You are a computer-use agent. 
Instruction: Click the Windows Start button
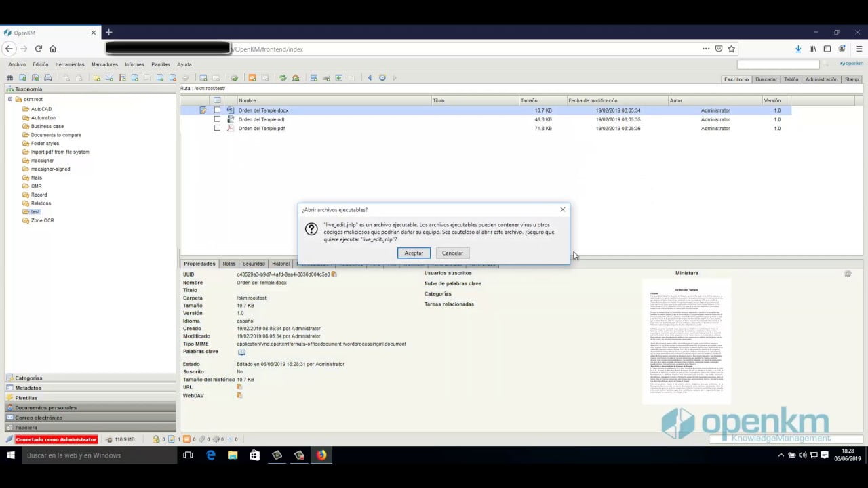coord(10,455)
